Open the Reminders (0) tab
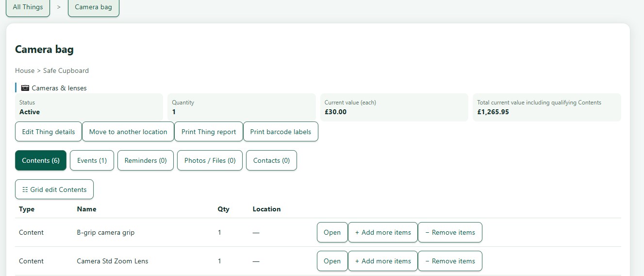644x276 pixels. coord(146,160)
